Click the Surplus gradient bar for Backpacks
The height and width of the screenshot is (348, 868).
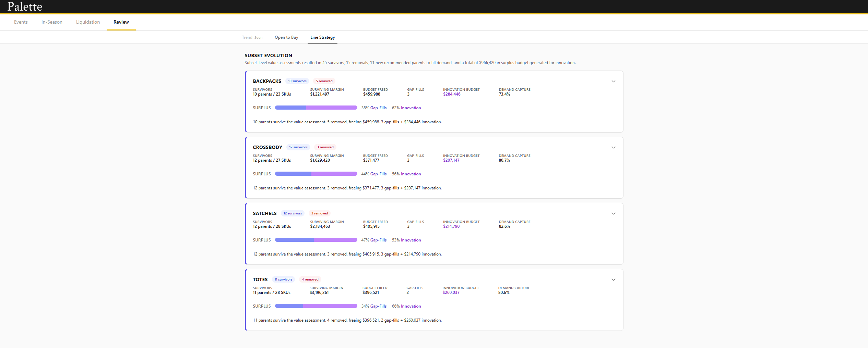[316, 108]
